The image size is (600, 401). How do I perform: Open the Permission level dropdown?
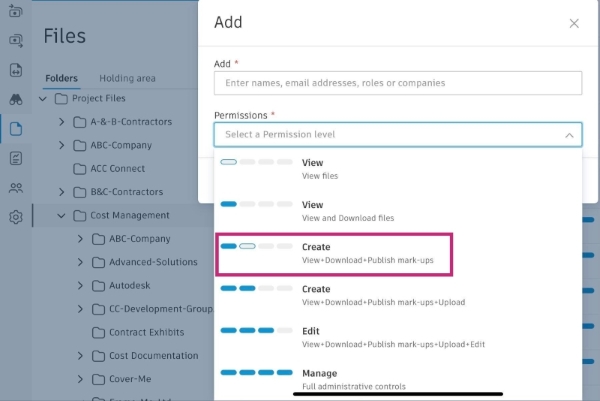click(x=397, y=134)
